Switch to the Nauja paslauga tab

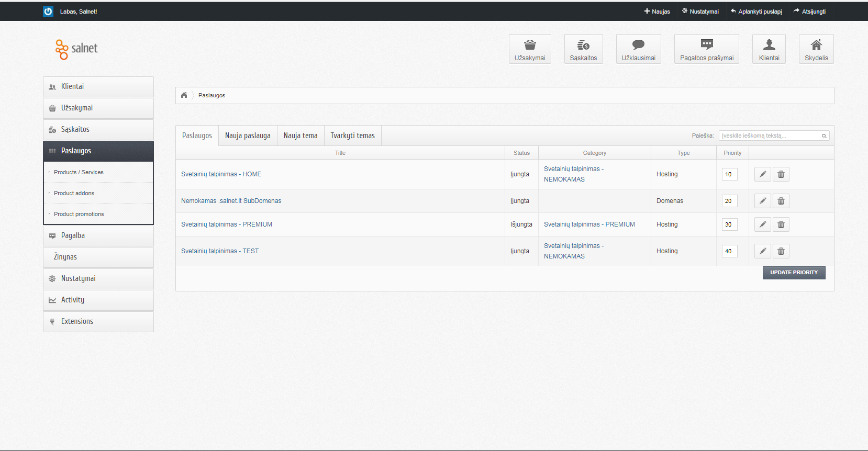click(248, 136)
